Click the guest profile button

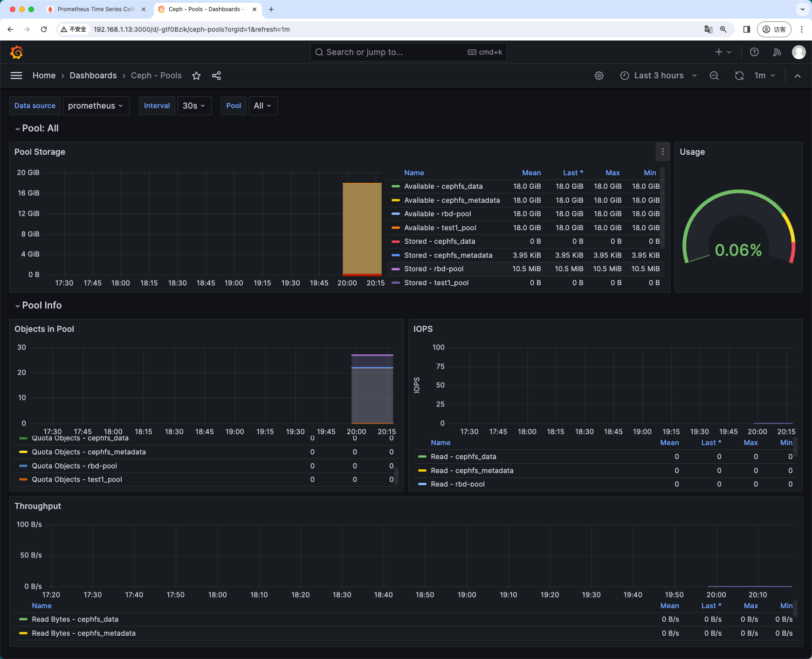click(x=774, y=29)
